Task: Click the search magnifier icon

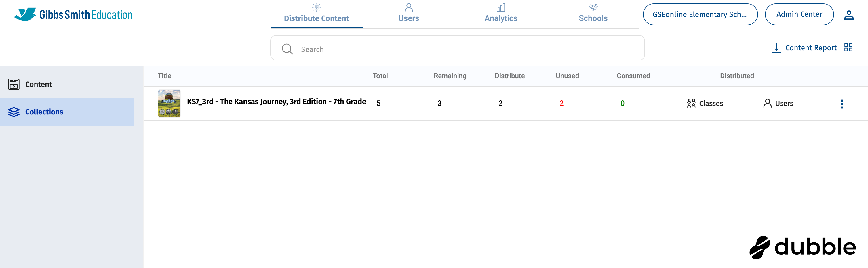Action: pyautogui.click(x=287, y=49)
